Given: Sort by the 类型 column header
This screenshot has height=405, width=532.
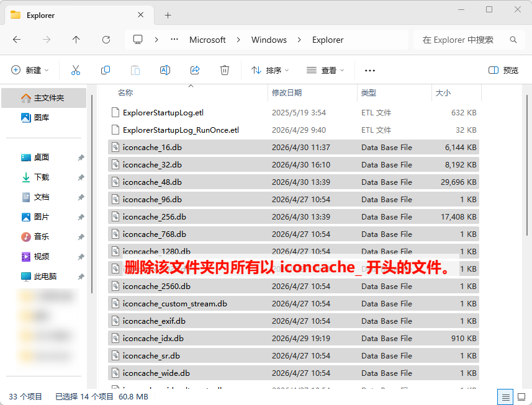Looking at the screenshot, I should [369, 92].
